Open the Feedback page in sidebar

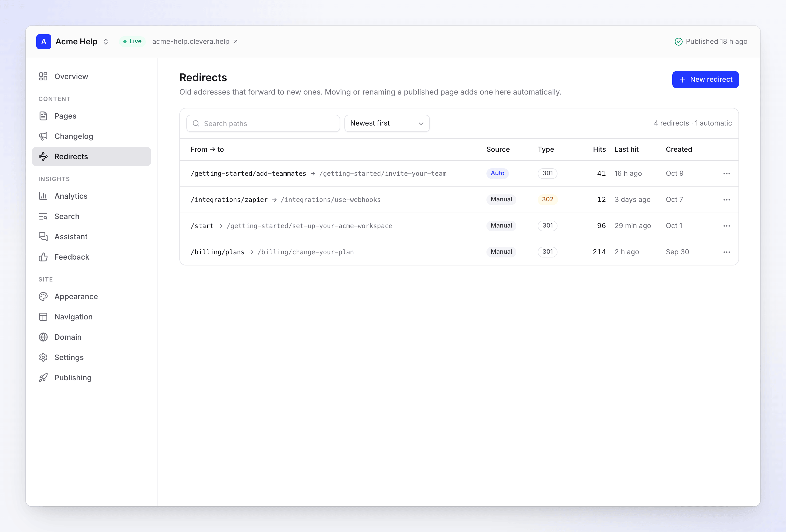[91, 257]
